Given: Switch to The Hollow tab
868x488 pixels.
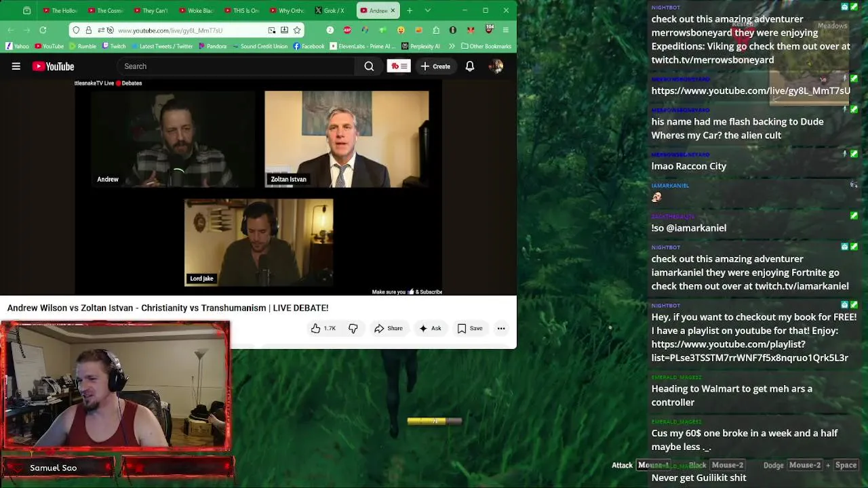Looking at the screenshot, I should tap(60, 10).
